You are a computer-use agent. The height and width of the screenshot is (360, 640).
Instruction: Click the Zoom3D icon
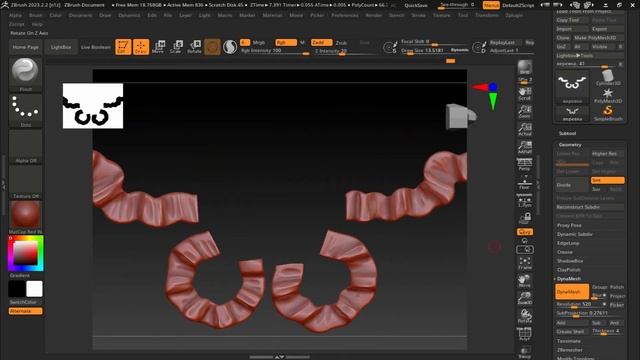(x=524, y=298)
